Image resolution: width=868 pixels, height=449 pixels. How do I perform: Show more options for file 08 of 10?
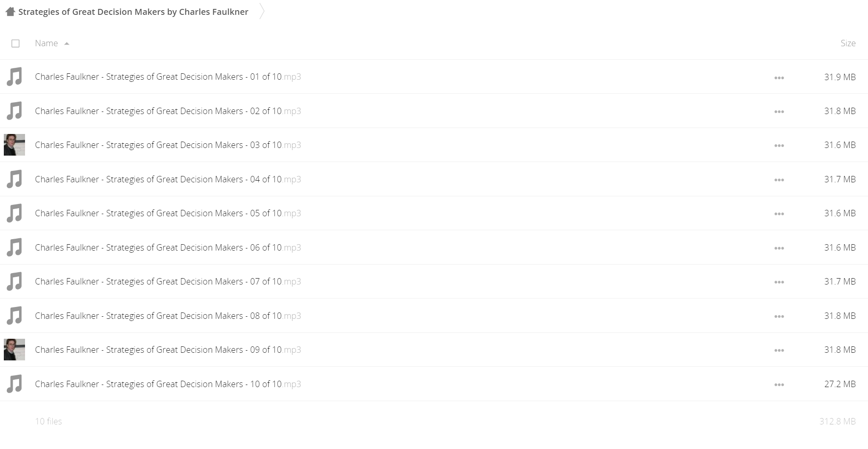[779, 316]
